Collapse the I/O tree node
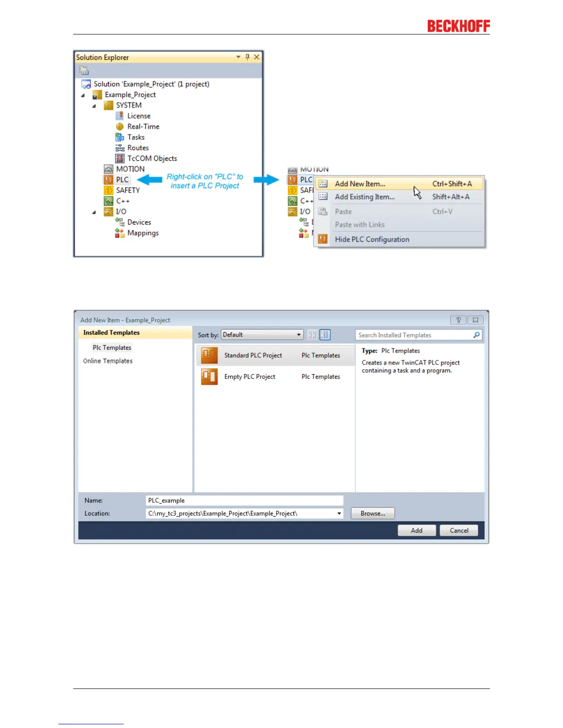 click(x=94, y=212)
